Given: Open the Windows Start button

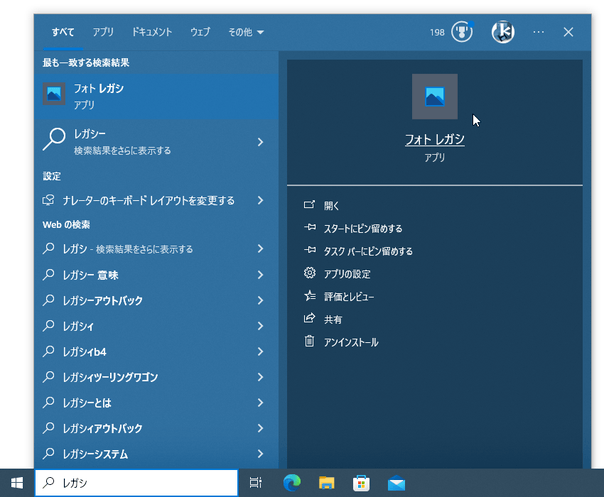Looking at the screenshot, I should click(x=17, y=483).
